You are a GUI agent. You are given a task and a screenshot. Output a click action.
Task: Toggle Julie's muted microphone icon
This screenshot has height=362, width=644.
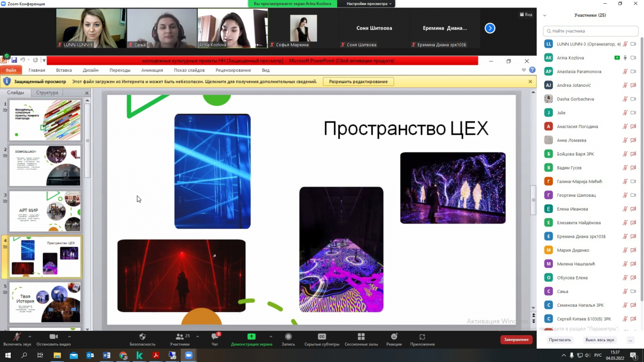[625, 113]
